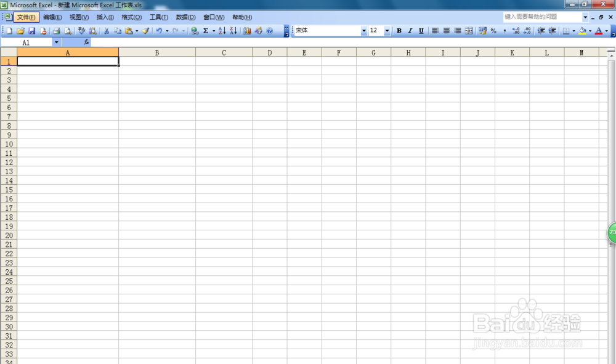Click the Name Box showing A1

(26, 42)
